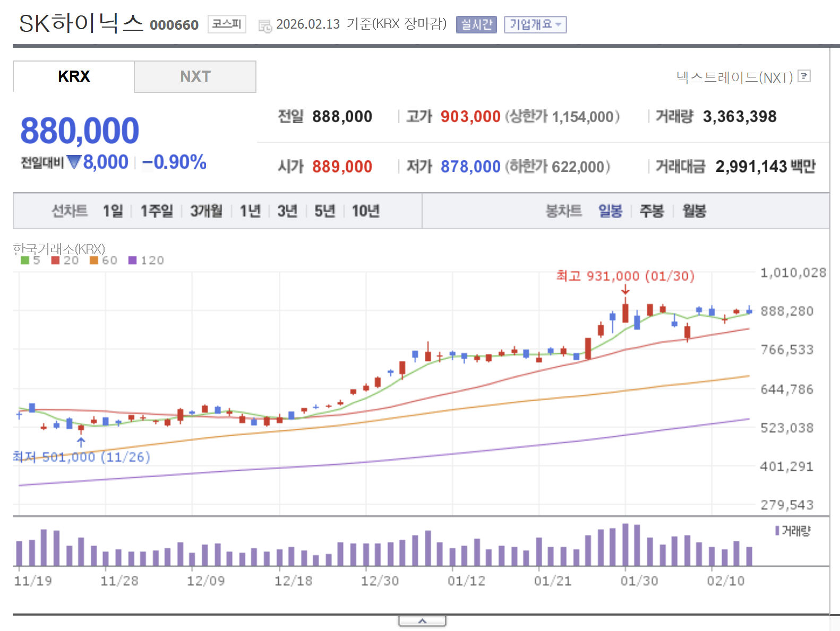Click the change rate -0.90%
This screenshot has height=631, width=840.
pos(174,162)
